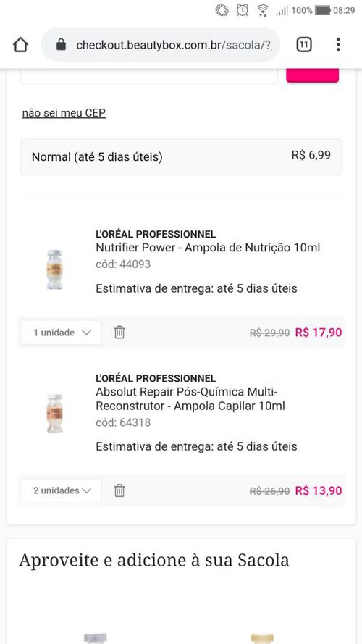Focus the CEP input field
The width and height of the screenshot is (362, 644).
pyautogui.click(x=149, y=76)
